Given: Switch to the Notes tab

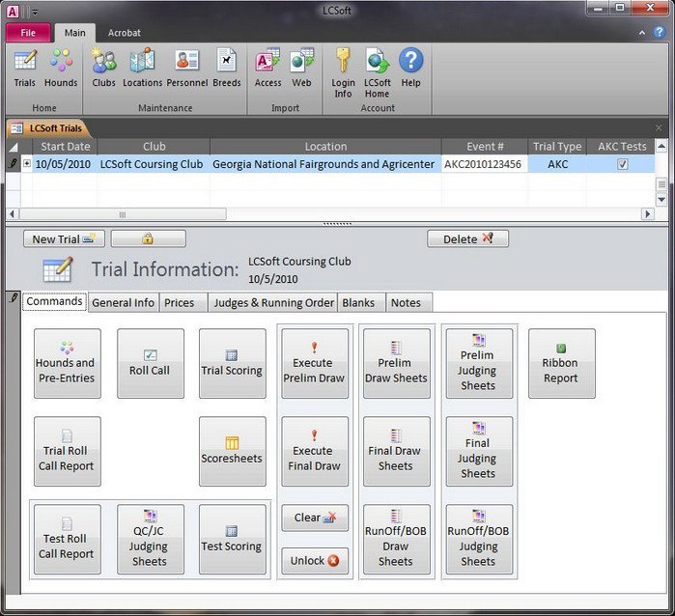Looking at the screenshot, I should [409, 302].
